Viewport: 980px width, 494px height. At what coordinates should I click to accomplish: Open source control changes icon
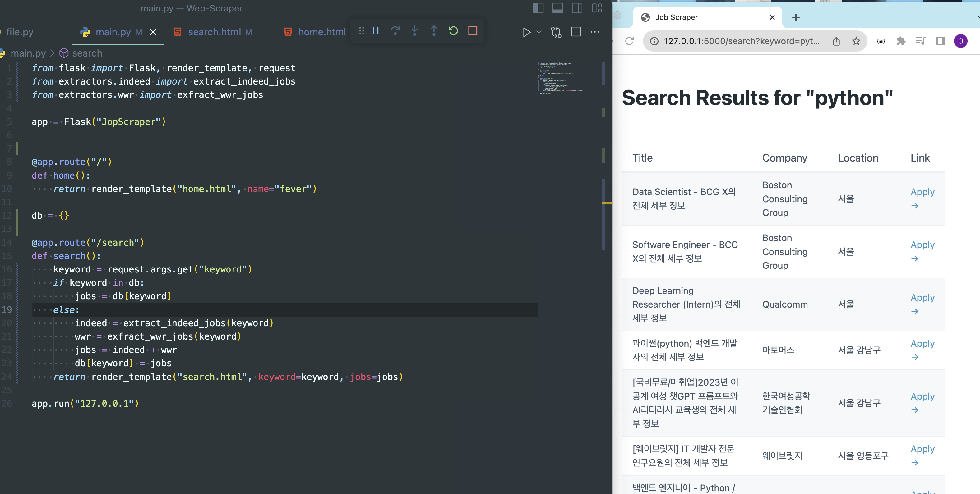pos(556,32)
